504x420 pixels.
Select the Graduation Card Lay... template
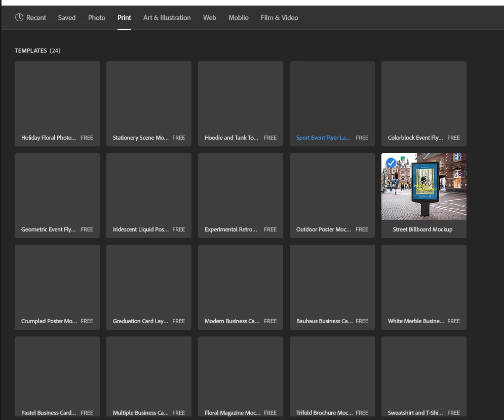pos(149,287)
